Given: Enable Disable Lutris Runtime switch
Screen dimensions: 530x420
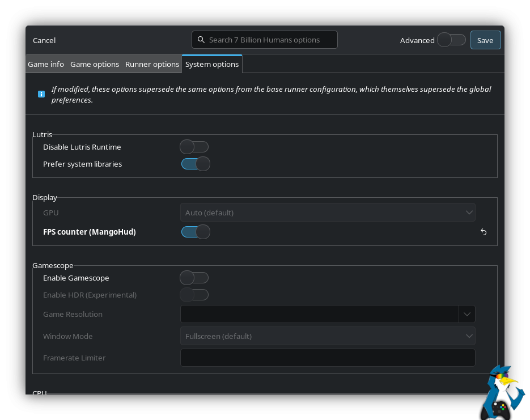Looking at the screenshot, I should click(x=194, y=147).
